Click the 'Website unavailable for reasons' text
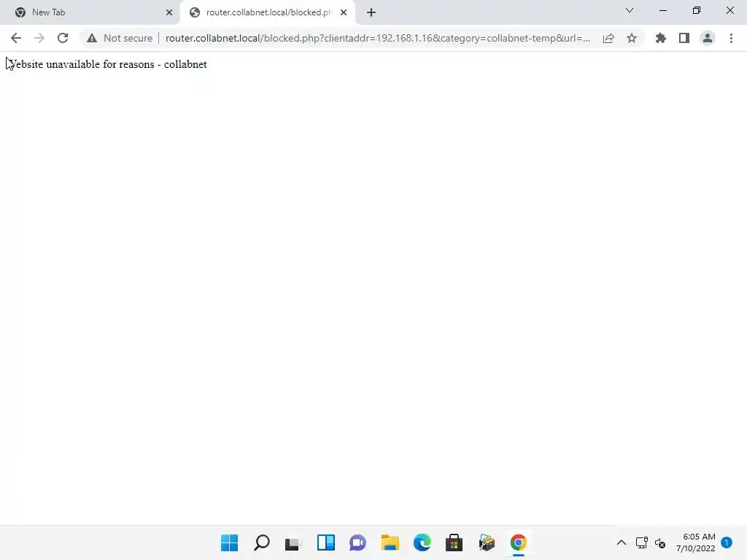The width and height of the screenshot is (747, 560). coord(80,64)
